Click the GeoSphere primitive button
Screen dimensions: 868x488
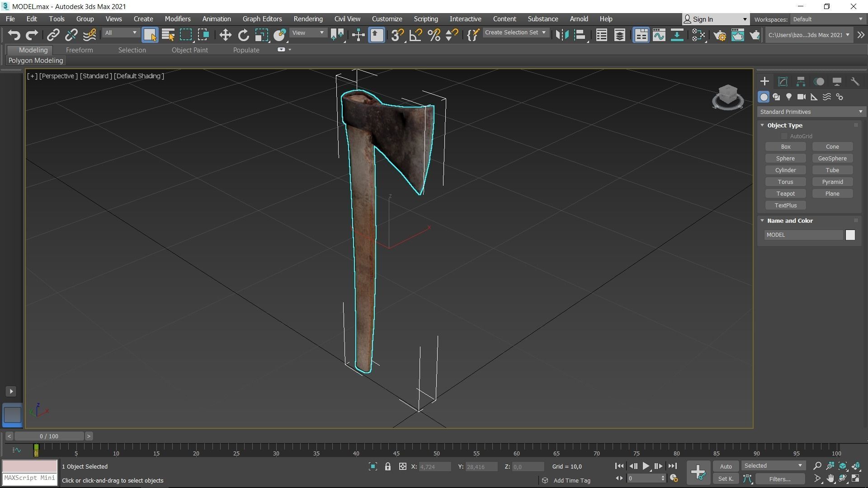[x=832, y=158]
